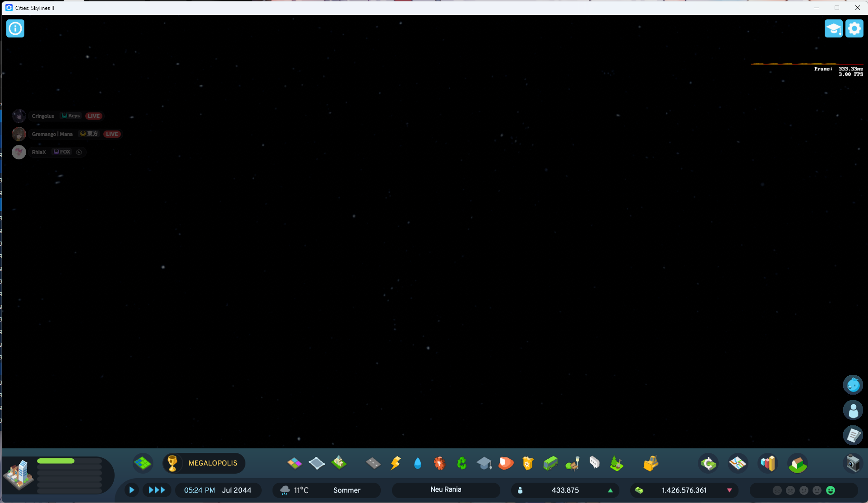Open the Water and Sewage menu
This screenshot has width=868, height=503.
pos(417,463)
